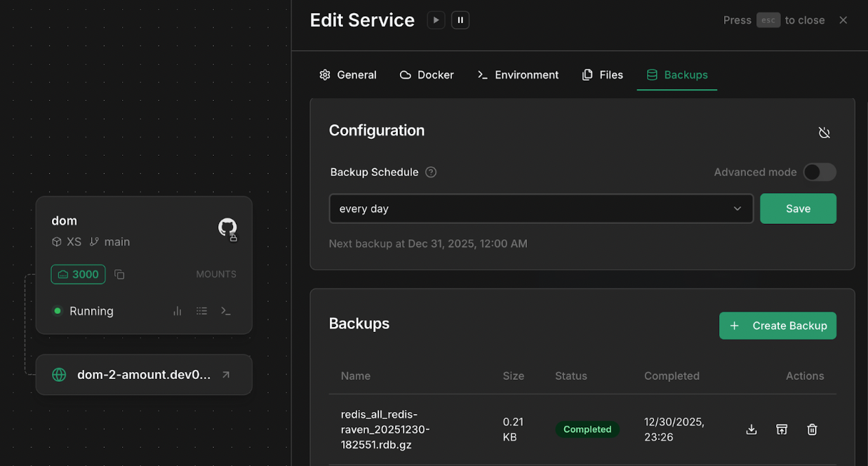Go to the Docker tab
868x466 pixels.
coord(427,75)
